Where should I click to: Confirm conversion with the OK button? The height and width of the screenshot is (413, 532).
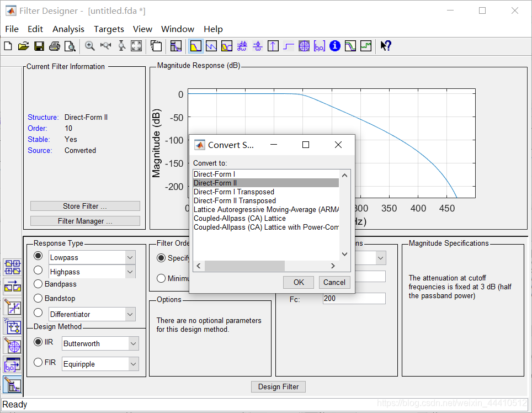pyautogui.click(x=298, y=282)
